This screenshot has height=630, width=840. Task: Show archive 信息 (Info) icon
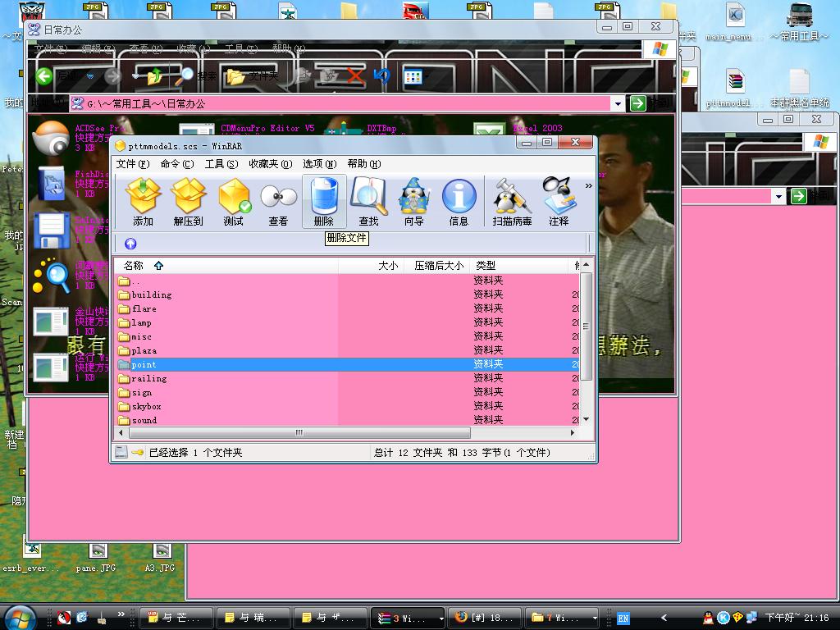(459, 202)
